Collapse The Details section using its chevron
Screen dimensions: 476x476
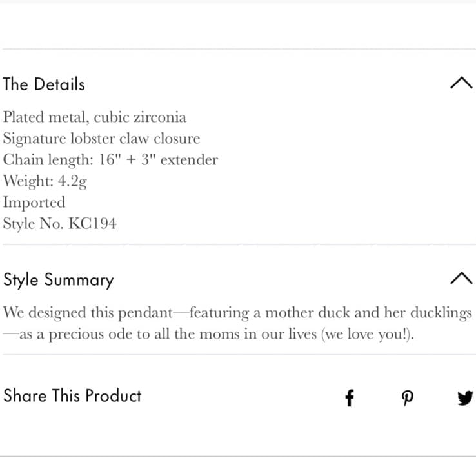coord(461,83)
